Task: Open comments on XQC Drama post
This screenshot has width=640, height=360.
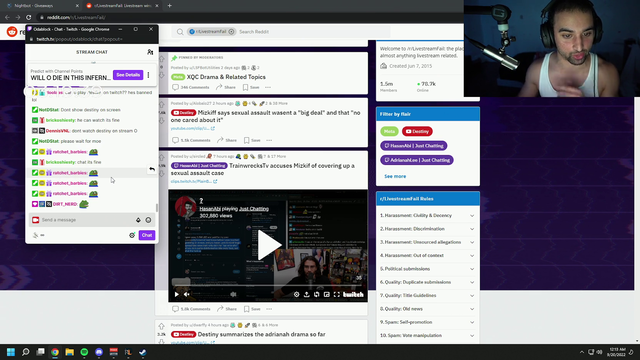Action: click(191, 87)
